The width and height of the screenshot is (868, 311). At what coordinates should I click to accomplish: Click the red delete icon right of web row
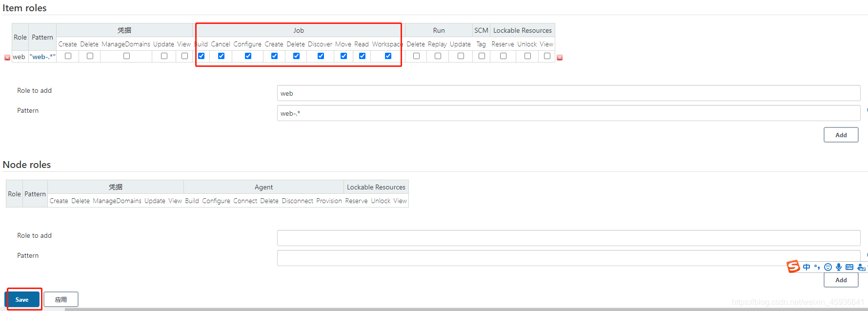560,58
